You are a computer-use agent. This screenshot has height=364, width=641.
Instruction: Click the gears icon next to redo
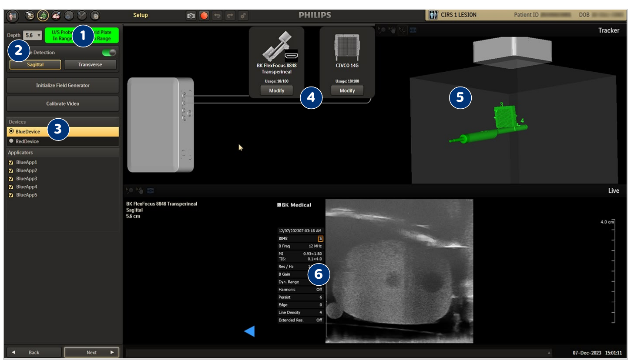point(243,16)
